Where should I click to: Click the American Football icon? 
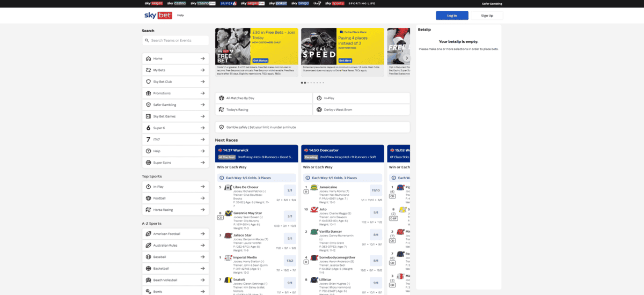click(x=148, y=234)
